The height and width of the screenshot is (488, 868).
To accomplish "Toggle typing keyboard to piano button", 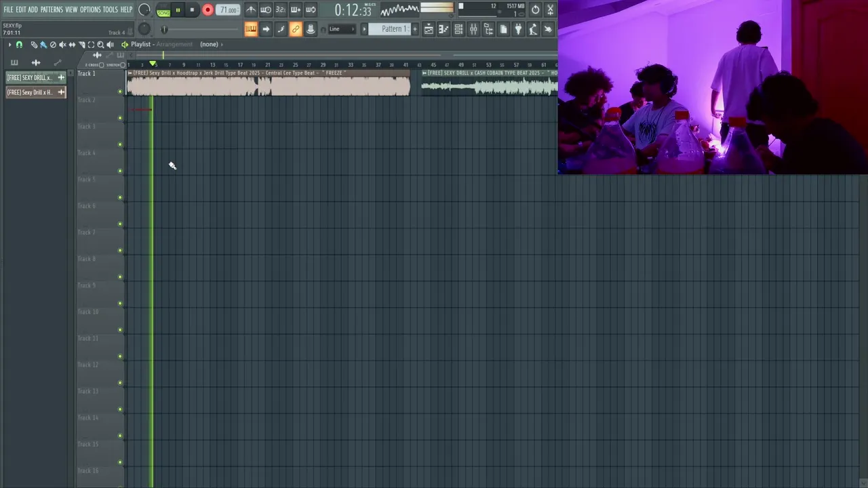I will coord(250,29).
